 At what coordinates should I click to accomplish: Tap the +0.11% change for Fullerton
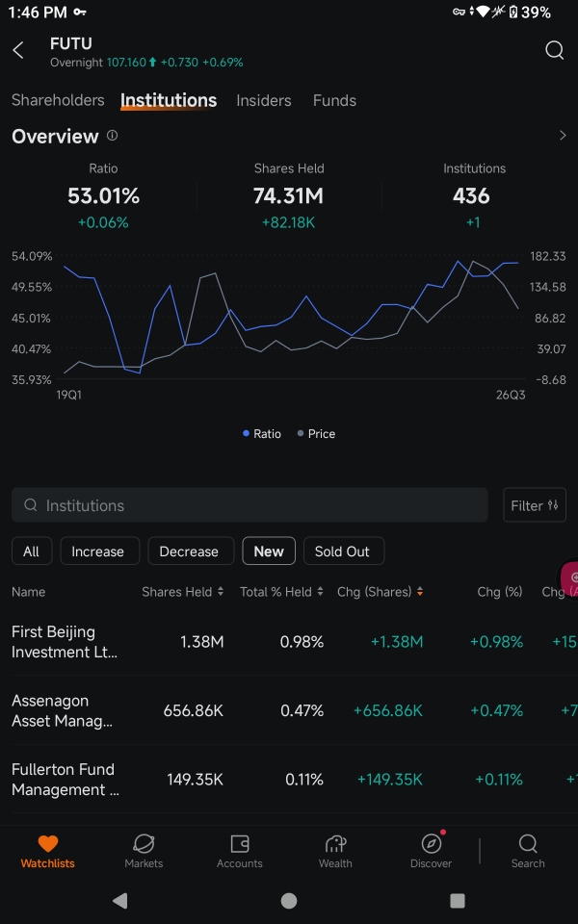coord(499,780)
